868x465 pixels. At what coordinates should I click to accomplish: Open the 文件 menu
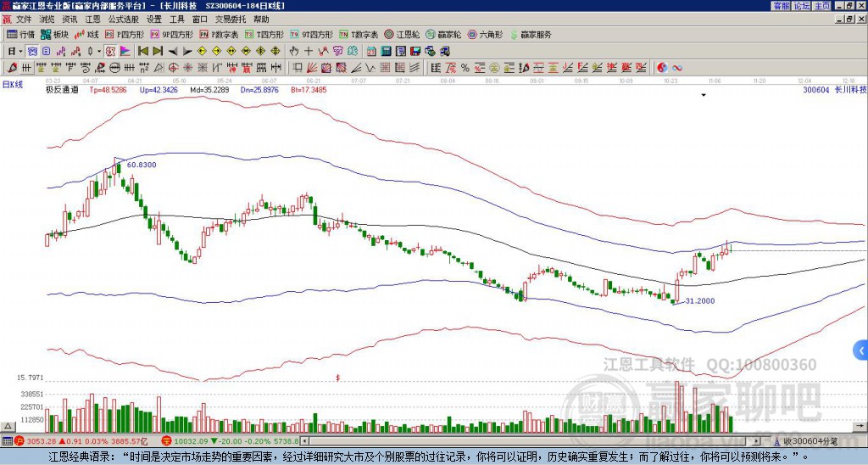point(24,20)
